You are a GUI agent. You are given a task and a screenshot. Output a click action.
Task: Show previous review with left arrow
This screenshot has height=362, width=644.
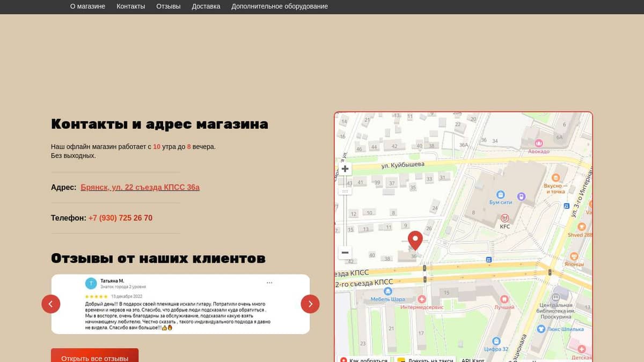(x=51, y=304)
